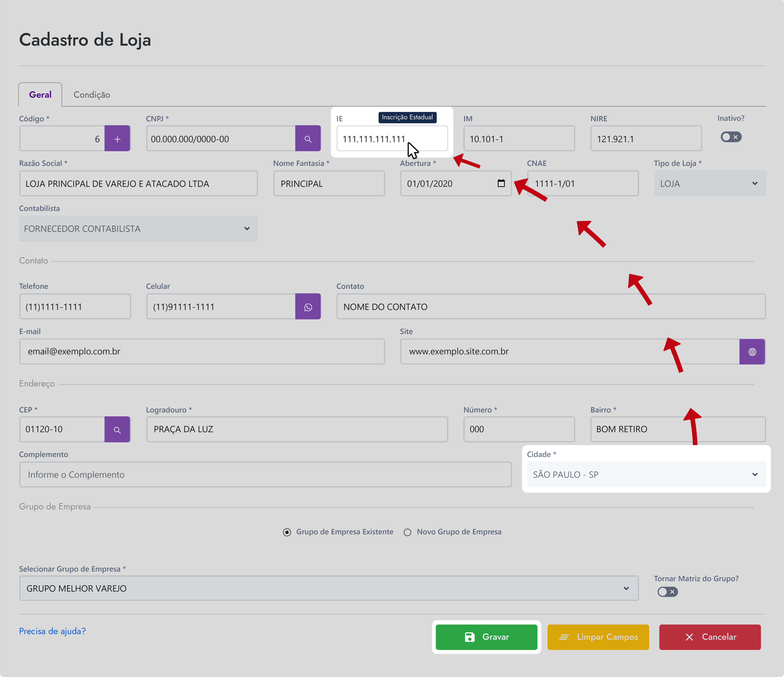This screenshot has height=677, width=784.
Task: Click the red Cancelar button
Action: (710, 637)
